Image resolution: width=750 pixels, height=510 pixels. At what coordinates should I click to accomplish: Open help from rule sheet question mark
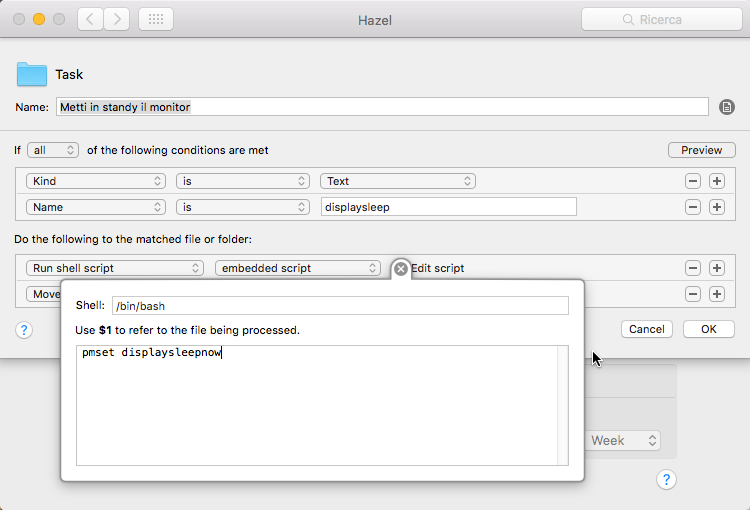click(x=24, y=330)
